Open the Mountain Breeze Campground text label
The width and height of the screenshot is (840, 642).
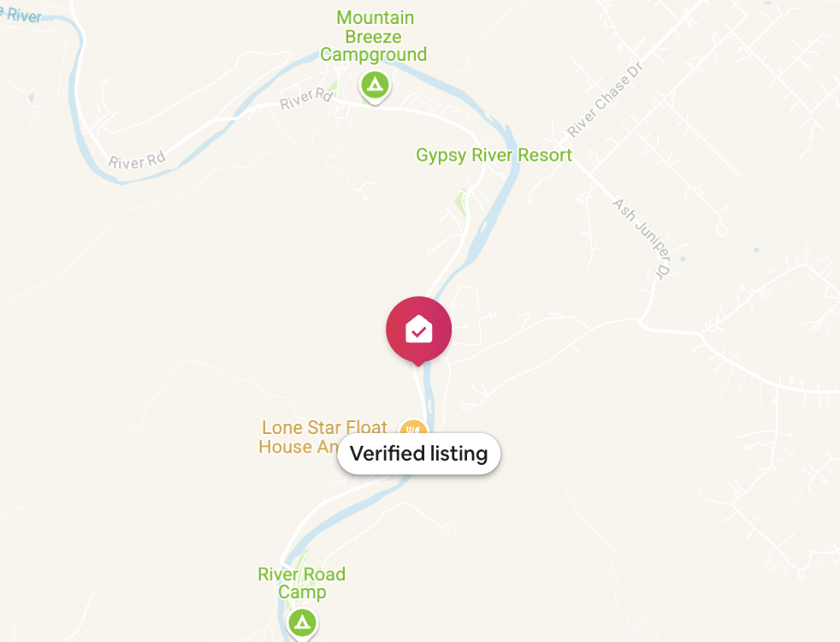(x=374, y=36)
